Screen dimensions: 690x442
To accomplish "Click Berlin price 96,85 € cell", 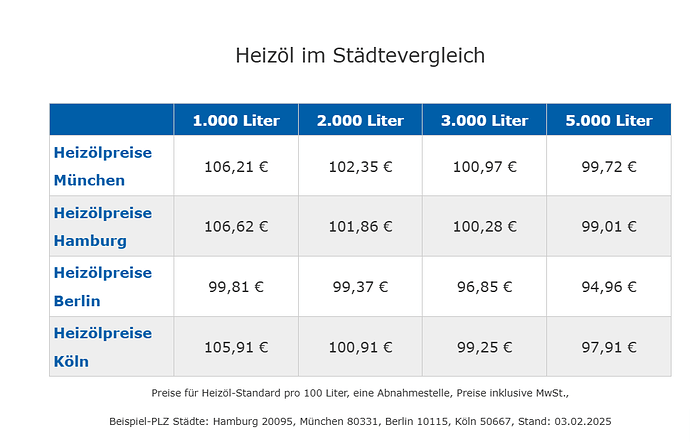I will point(484,287).
